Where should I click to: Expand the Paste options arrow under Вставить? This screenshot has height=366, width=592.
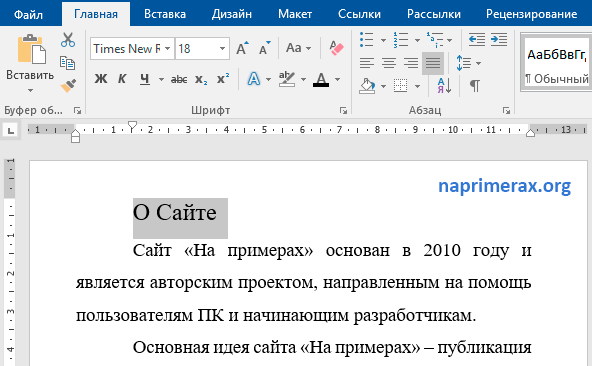[30, 91]
